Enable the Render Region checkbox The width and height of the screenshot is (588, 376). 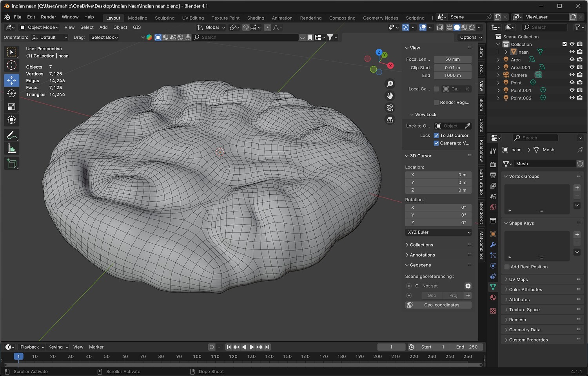[x=436, y=103]
